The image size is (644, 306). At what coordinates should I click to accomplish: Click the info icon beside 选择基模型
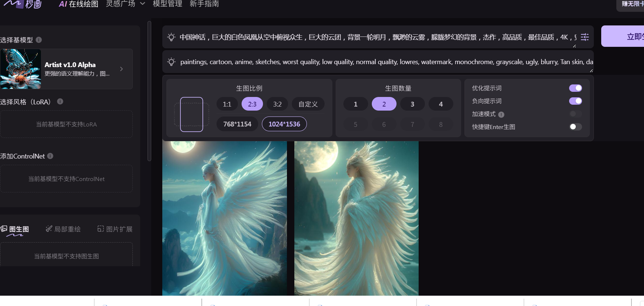(39, 40)
